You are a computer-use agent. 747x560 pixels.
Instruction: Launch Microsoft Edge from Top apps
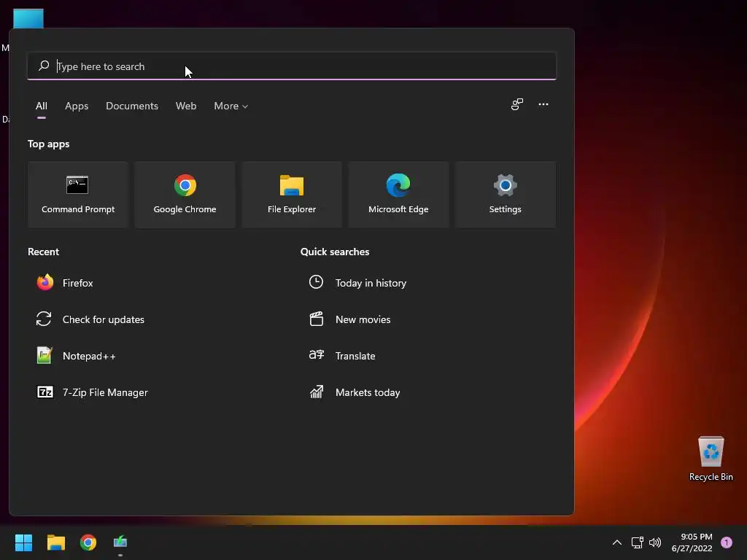[x=398, y=195]
